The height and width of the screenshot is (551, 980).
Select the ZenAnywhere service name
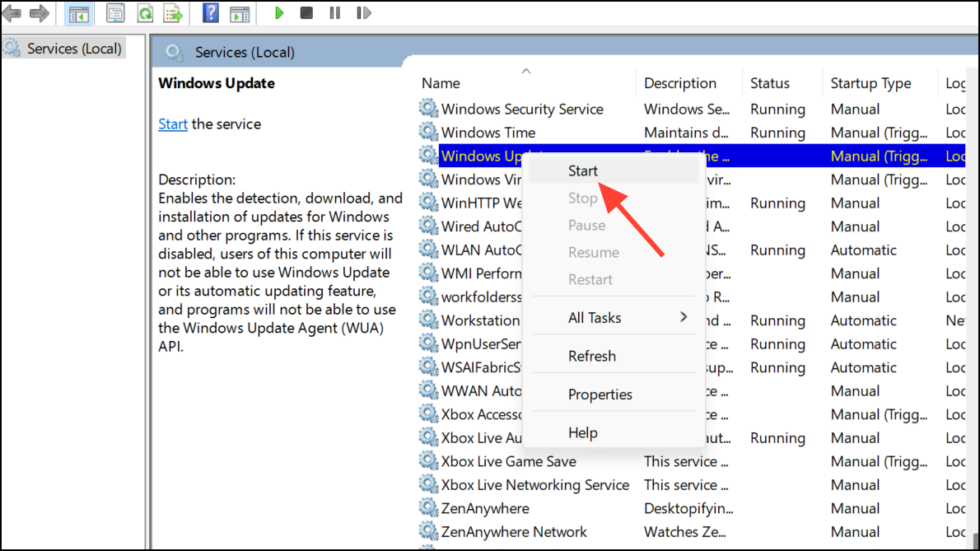click(485, 508)
